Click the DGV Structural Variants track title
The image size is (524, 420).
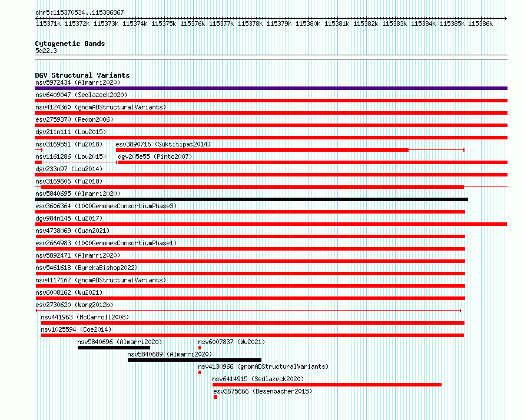click(x=82, y=75)
